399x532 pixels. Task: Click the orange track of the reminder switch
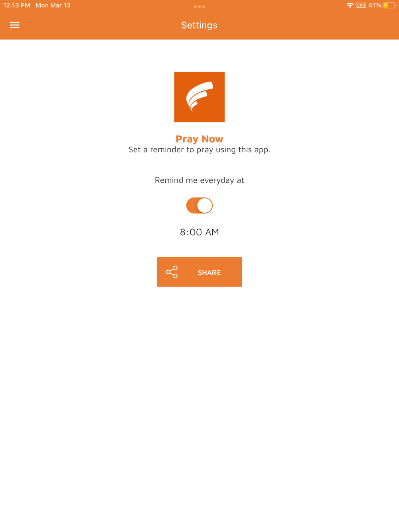192,205
